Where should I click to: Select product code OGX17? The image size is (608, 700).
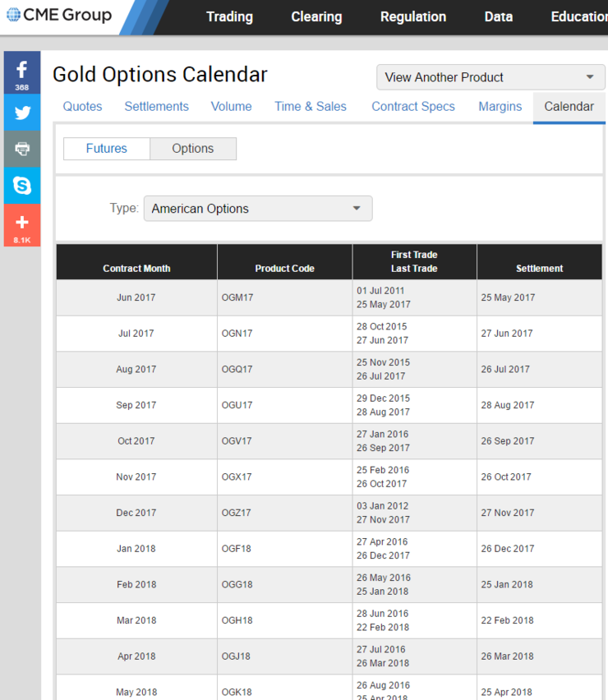237,477
